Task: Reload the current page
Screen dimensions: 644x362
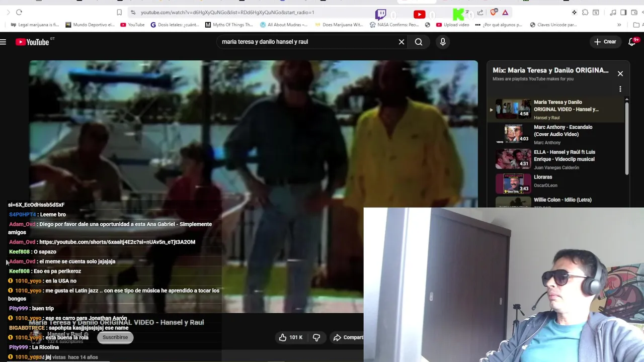Action: tap(19, 12)
